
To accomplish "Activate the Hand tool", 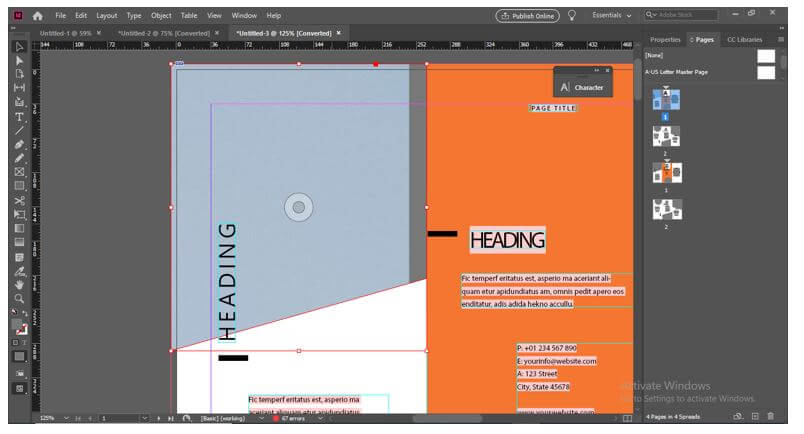I will pyautogui.click(x=19, y=285).
